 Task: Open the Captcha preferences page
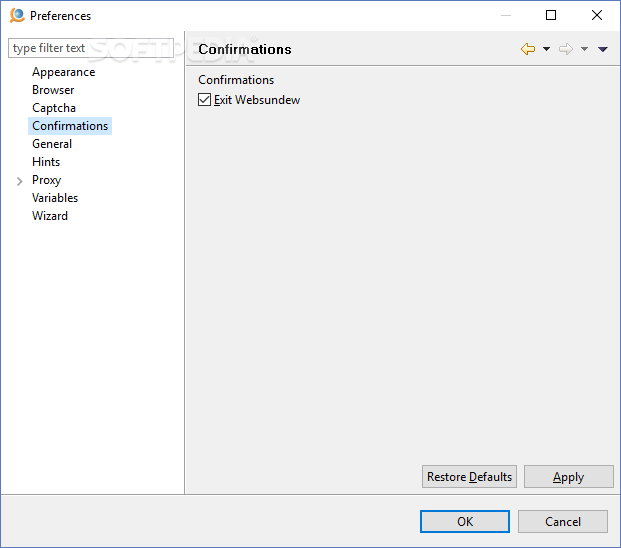pyautogui.click(x=54, y=108)
